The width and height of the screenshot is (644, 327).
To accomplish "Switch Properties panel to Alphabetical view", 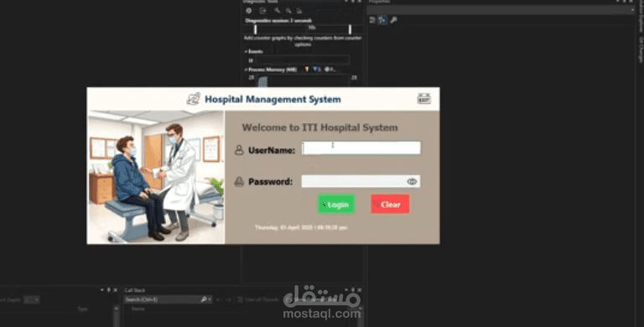I will click(x=382, y=20).
